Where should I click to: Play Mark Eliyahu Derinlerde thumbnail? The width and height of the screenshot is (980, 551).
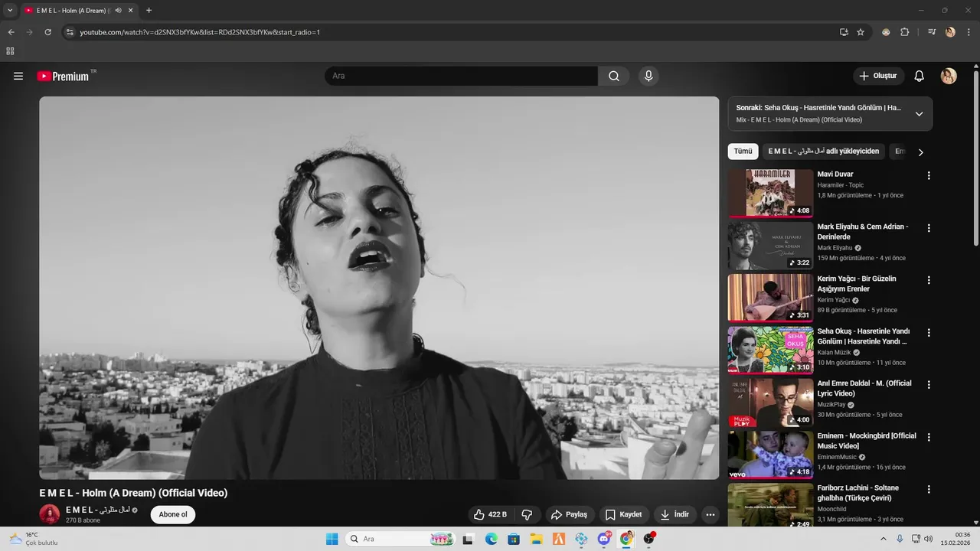point(770,246)
